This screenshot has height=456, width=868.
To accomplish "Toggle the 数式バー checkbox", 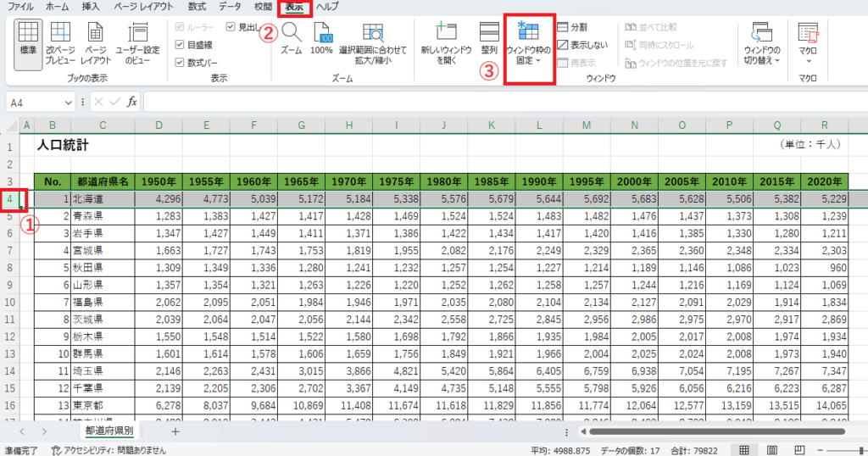I will point(180,63).
